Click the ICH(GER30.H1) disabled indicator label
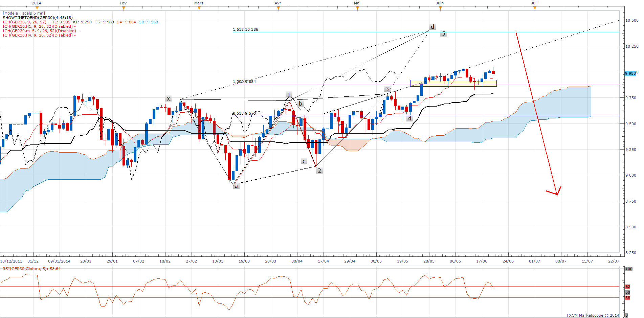Viewport: 644px width, 318px height. 39,26
